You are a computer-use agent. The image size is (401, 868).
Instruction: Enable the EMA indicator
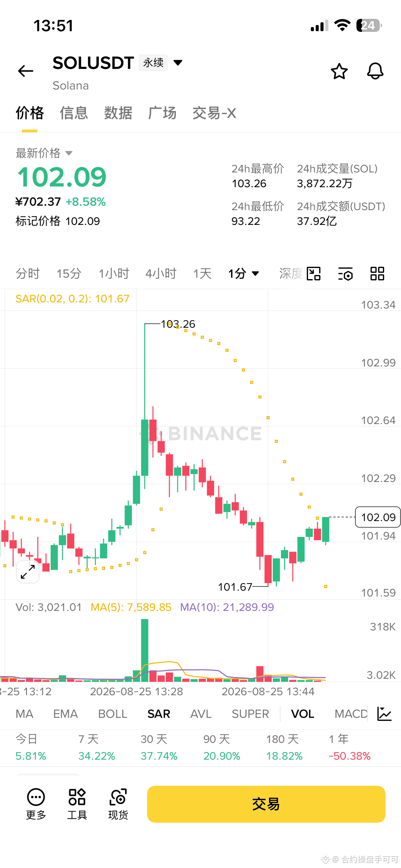[x=65, y=714]
